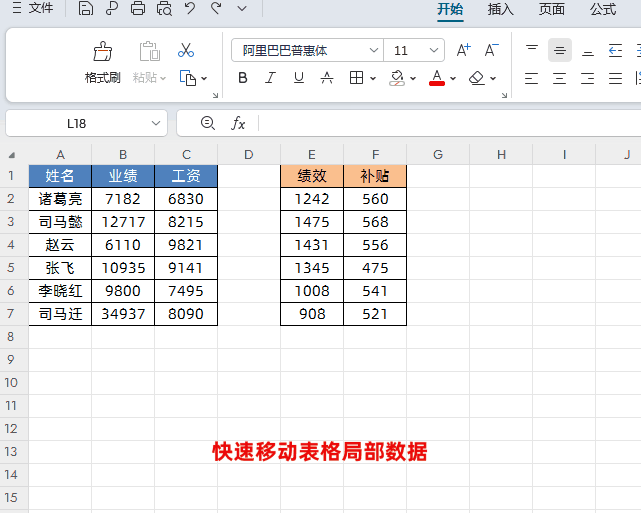Apply red font color
This screenshot has width=641, height=513.
pos(437,78)
